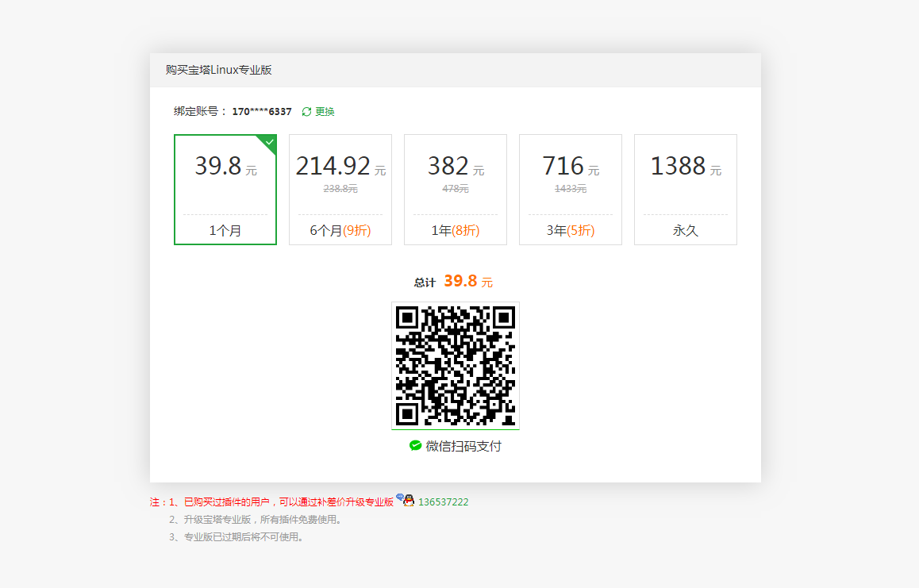Select the 1个月 39.8元 plan card

pos(225,190)
